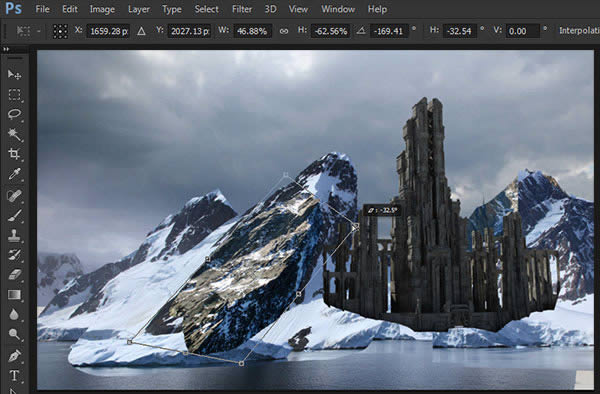Select the Crop tool
This screenshot has width=600, height=394.
[14, 154]
